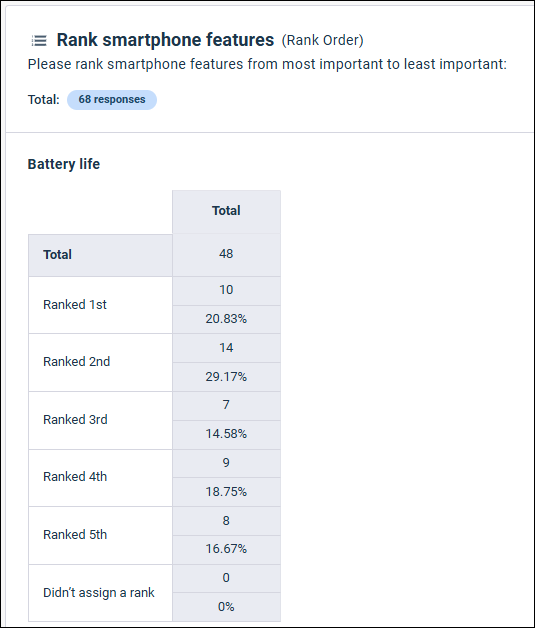Select the 16.67% percentage cell
The height and width of the screenshot is (628, 535).
pyautogui.click(x=226, y=550)
